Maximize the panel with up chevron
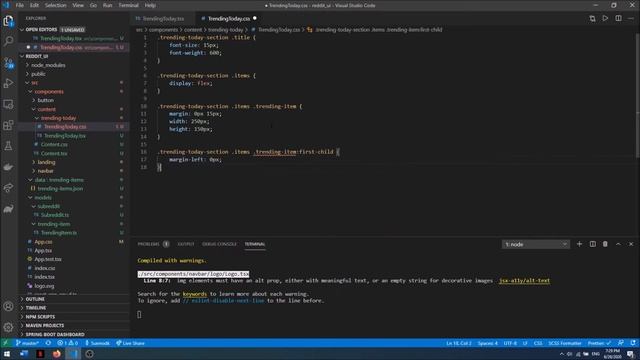Image resolution: width=640 pixels, height=360 pixels. point(618,244)
